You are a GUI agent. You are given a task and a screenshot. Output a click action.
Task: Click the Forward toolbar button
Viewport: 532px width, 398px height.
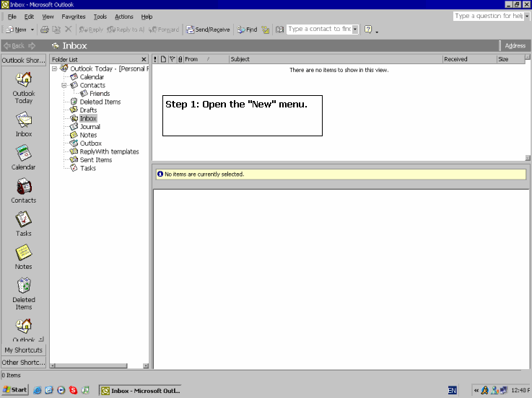[164, 30]
